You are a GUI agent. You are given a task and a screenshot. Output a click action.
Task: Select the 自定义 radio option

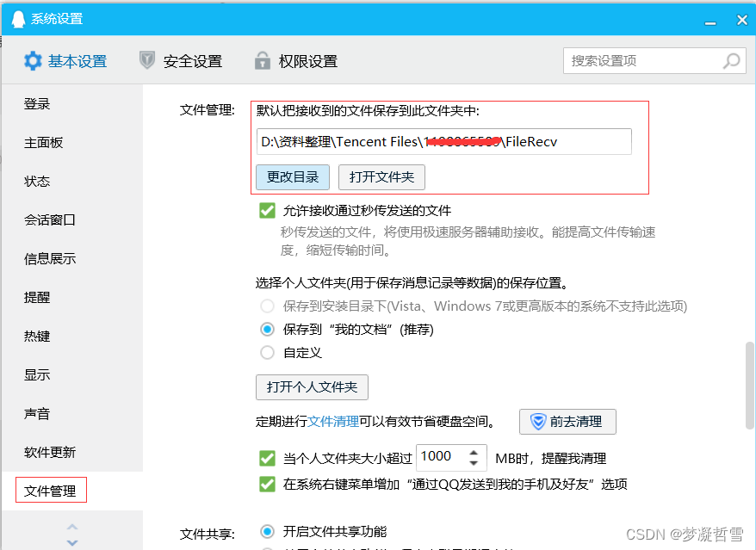point(267,352)
